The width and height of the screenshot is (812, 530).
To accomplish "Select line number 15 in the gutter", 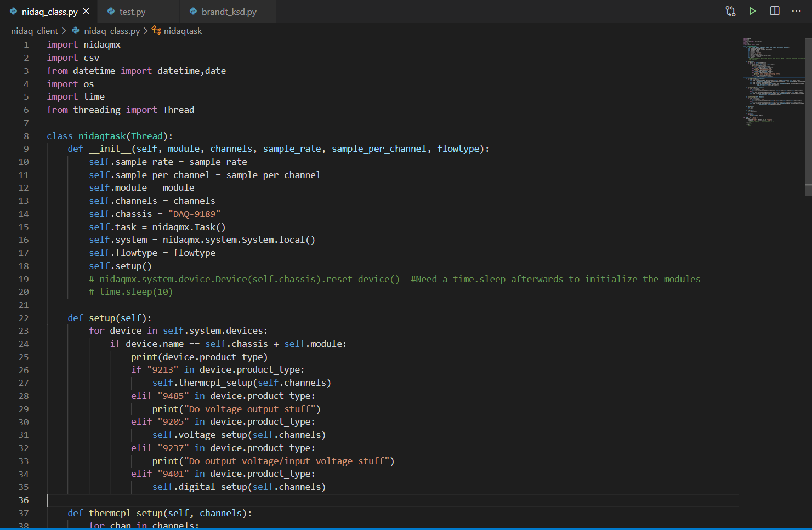I will point(24,226).
